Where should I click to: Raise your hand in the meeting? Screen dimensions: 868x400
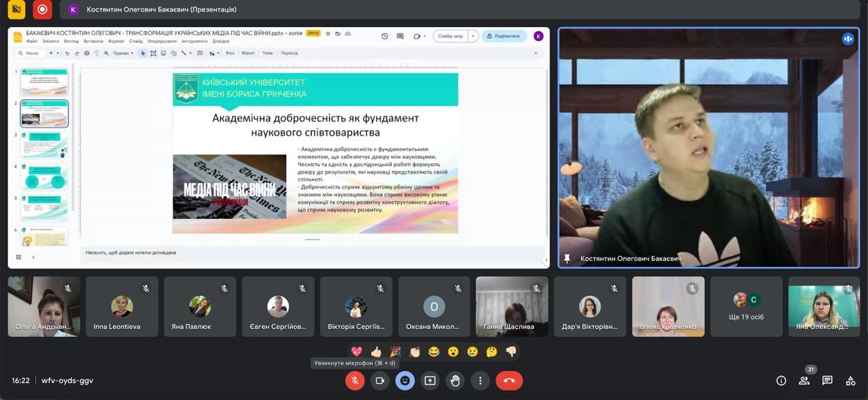tap(455, 381)
